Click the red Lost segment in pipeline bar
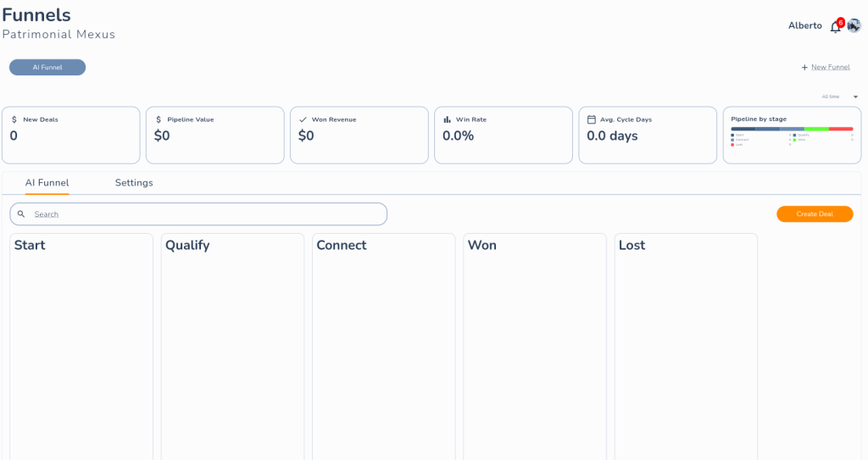 click(x=841, y=129)
